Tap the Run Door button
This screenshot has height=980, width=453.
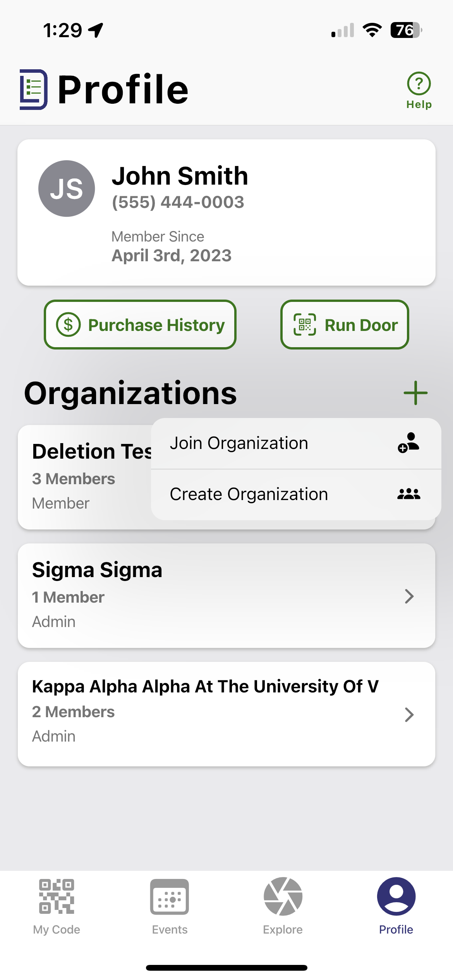(345, 325)
